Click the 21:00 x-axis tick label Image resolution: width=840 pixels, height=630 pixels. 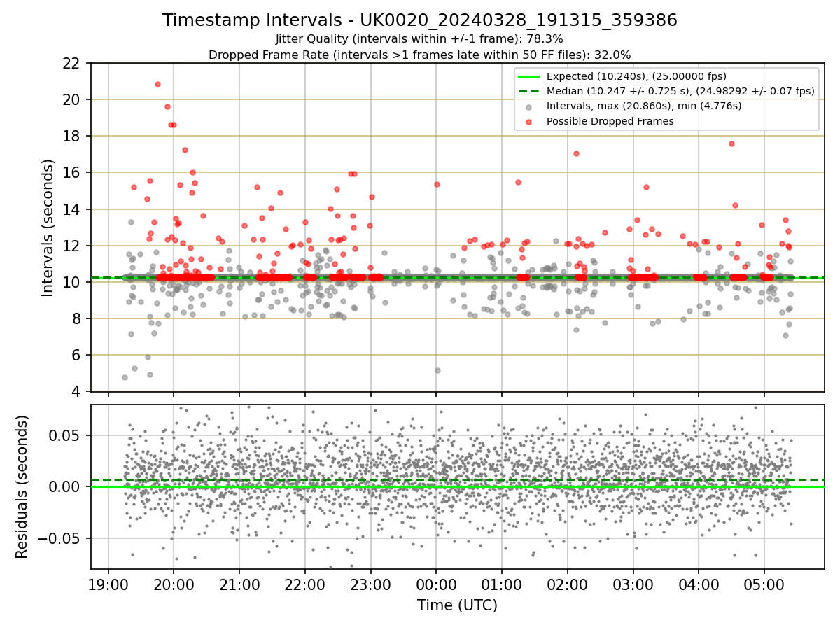[x=239, y=584]
